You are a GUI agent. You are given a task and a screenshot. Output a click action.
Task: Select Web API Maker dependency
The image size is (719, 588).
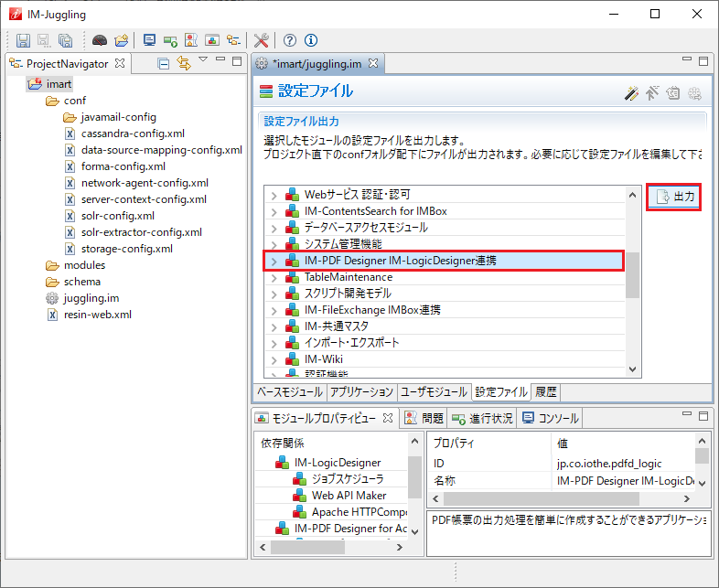tap(349, 496)
